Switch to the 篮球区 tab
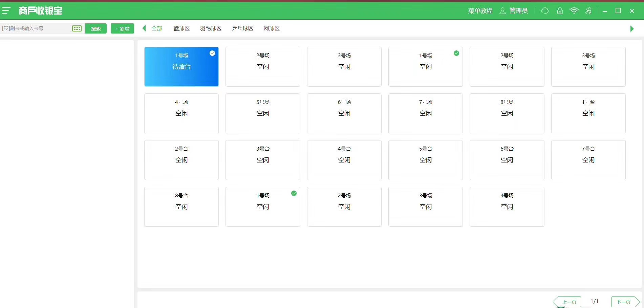The width and height of the screenshot is (644, 308). (181, 28)
